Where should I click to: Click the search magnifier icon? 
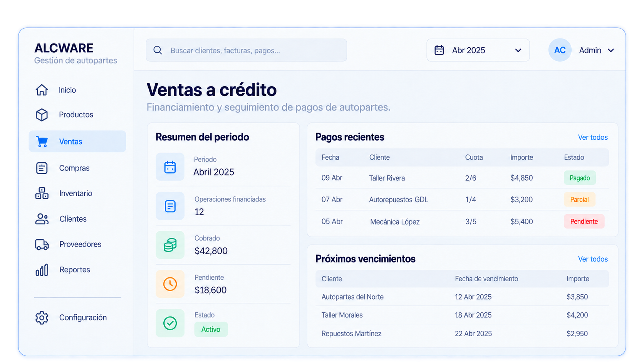[x=158, y=50]
